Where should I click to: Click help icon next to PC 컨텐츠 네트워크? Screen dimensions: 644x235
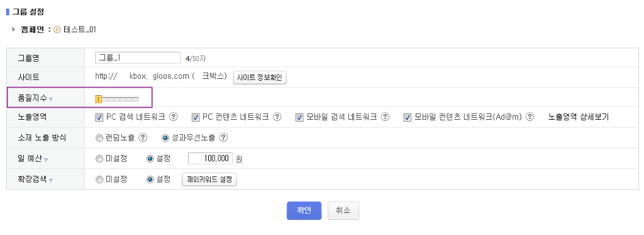[x=277, y=117]
